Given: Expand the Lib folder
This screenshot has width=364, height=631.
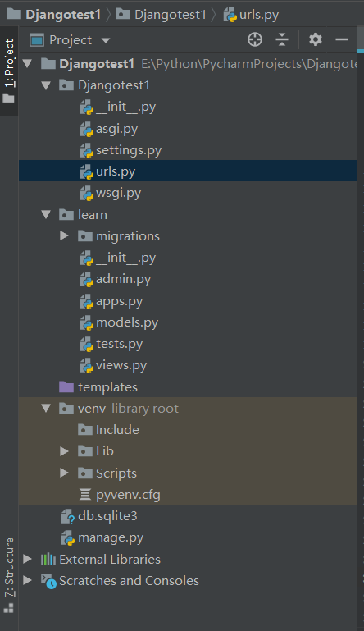Looking at the screenshot, I should click(x=64, y=451).
